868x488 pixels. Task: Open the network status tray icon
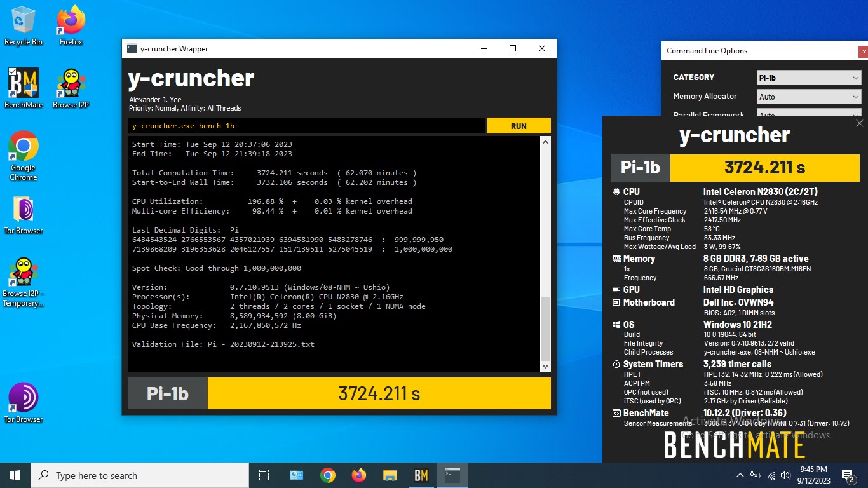click(x=771, y=475)
